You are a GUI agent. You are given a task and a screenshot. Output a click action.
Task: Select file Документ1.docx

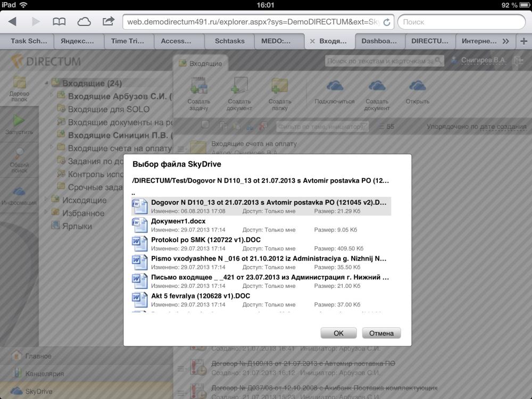(x=261, y=225)
